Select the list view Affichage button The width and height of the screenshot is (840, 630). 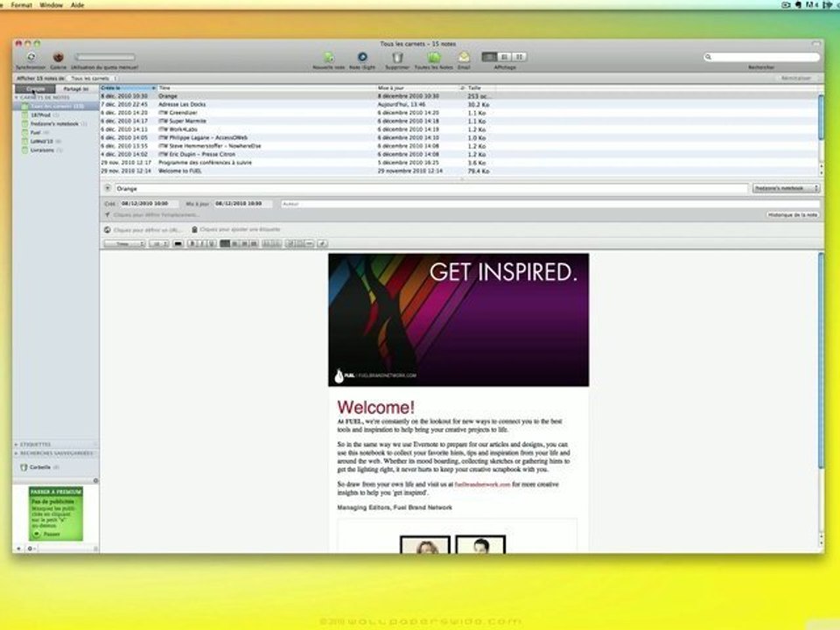click(489, 57)
